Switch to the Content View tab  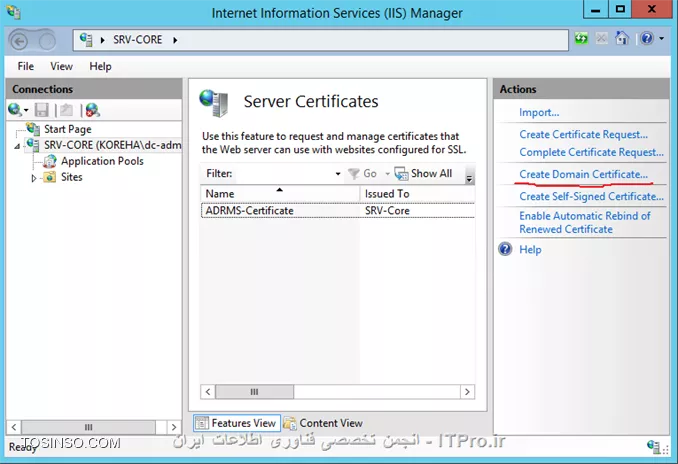[x=323, y=423]
